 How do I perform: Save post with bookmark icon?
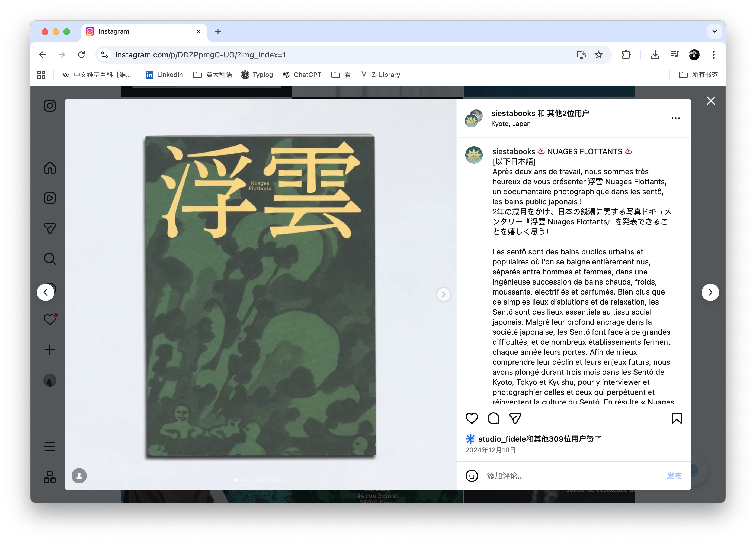(x=677, y=418)
